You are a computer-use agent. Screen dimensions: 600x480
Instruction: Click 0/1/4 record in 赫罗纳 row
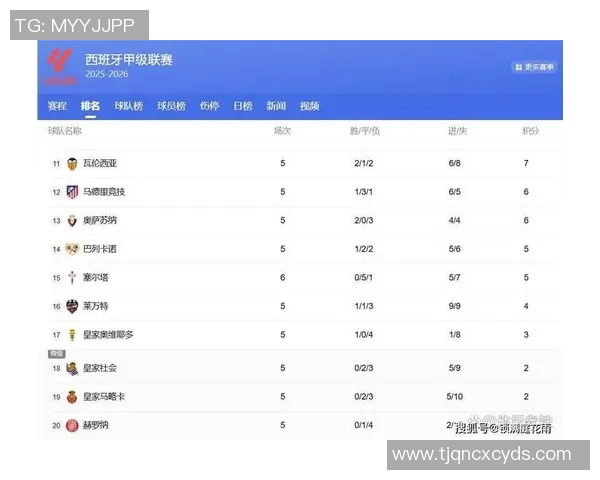click(364, 425)
